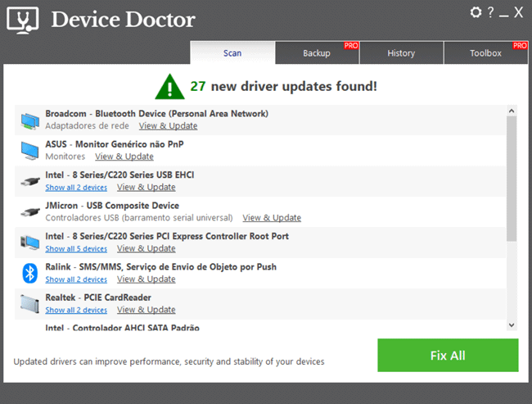The width and height of the screenshot is (532, 404).
Task: View & Update the Broadcom Bluetooth driver
Action: (x=168, y=125)
